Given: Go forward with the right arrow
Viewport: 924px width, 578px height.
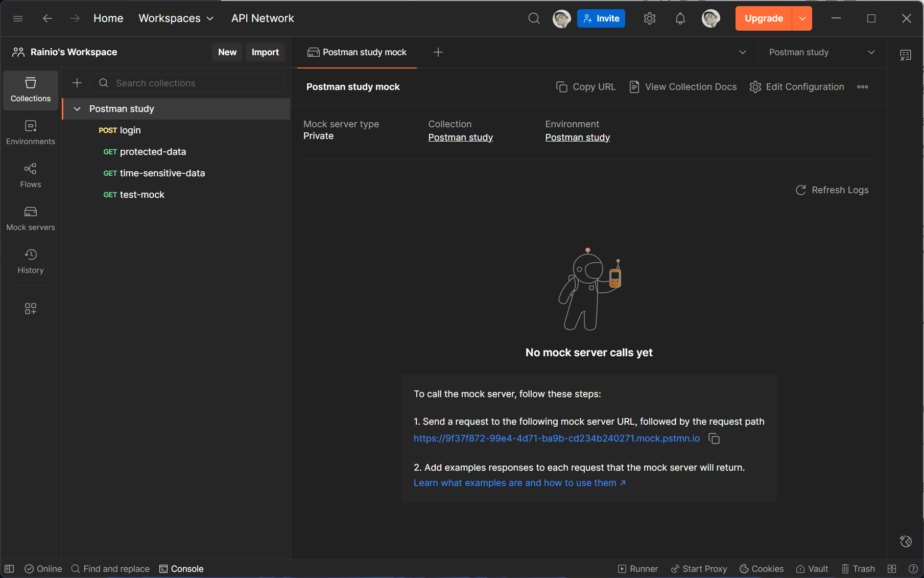Looking at the screenshot, I should pyautogui.click(x=75, y=18).
